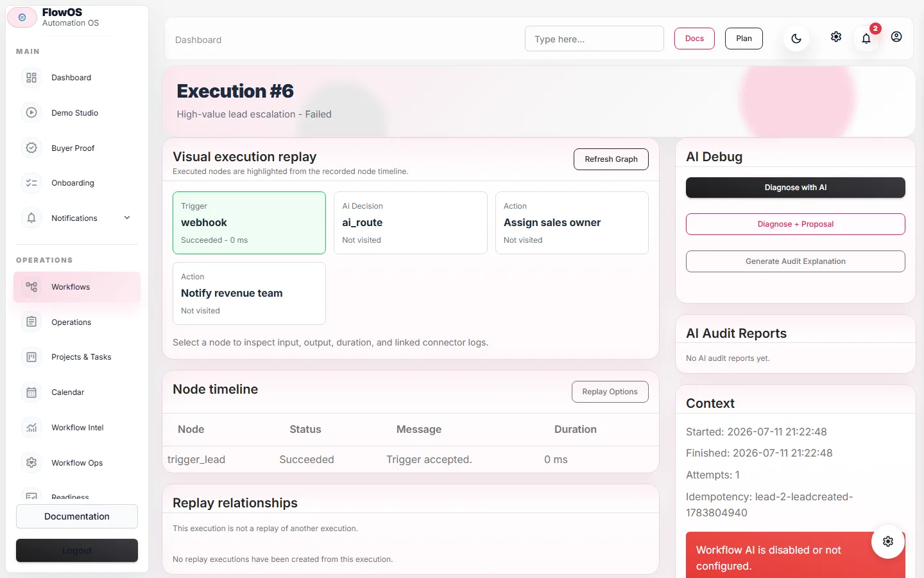This screenshot has height=578, width=924.
Task: Click Generate Audit Explanation button
Action: [796, 261]
